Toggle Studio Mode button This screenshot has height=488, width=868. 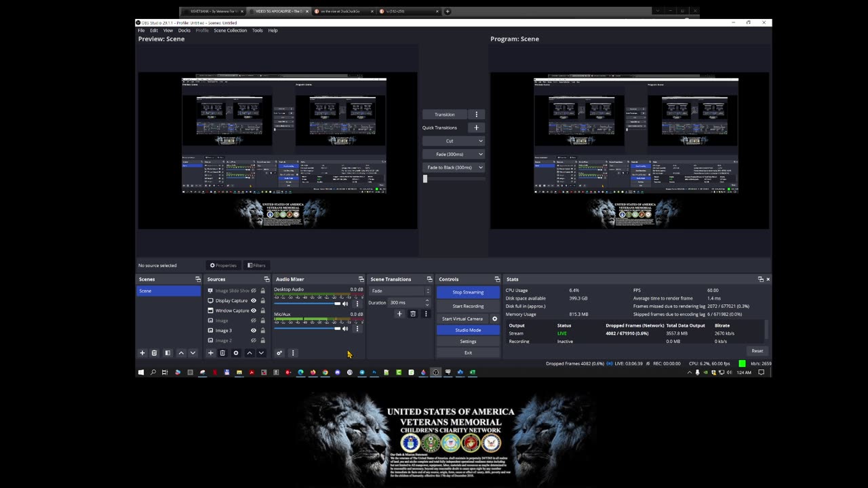click(468, 330)
